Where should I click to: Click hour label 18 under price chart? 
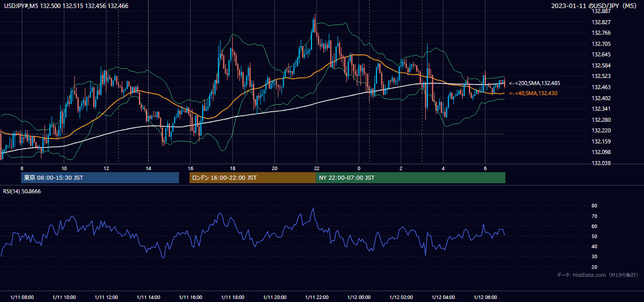pyautogui.click(x=232, y=168)
